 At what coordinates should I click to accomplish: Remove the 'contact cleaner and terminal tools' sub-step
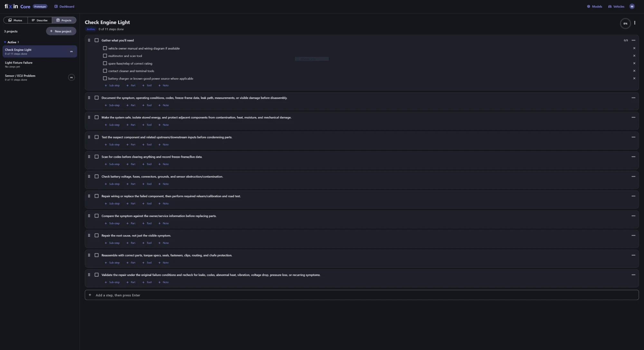pyautogui.click(x=634, y=71)
